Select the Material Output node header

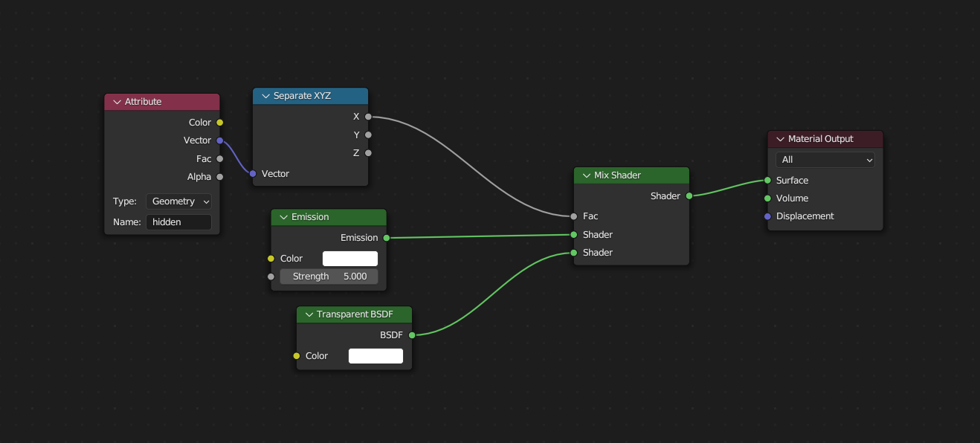point(829,139)
